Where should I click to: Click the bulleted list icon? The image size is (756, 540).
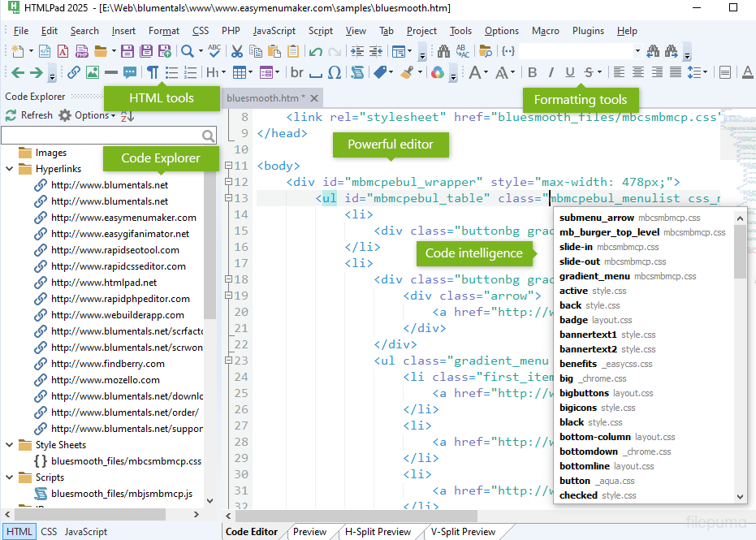pos(171,72)
